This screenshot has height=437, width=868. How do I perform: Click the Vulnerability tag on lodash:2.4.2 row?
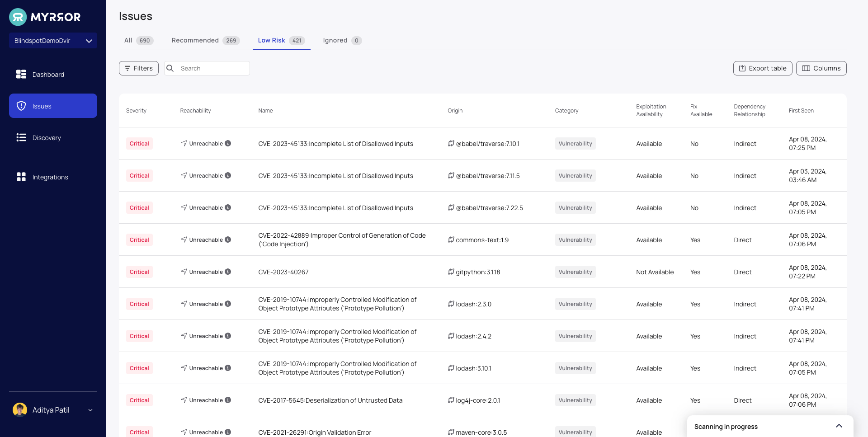pos(575,336)
